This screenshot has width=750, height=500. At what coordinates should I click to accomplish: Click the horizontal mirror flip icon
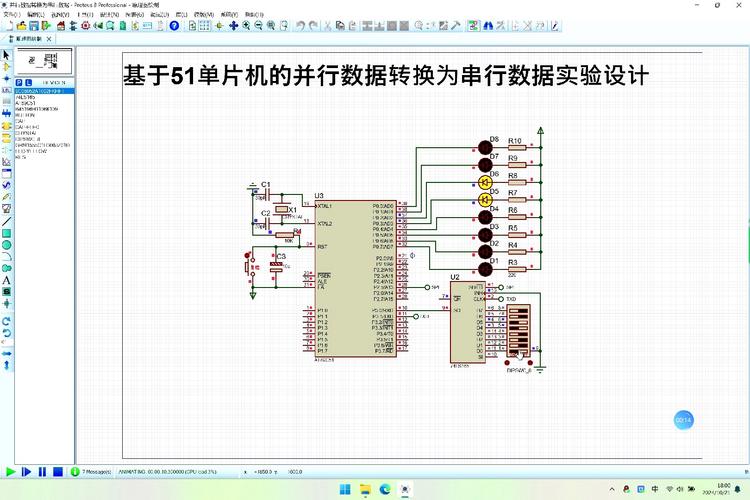(6, 353)
